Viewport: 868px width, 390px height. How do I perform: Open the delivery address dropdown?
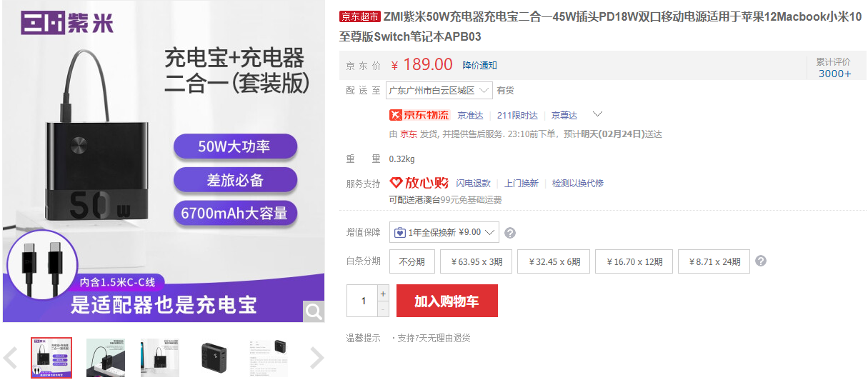pyautogui.click(x=439, y=91)
